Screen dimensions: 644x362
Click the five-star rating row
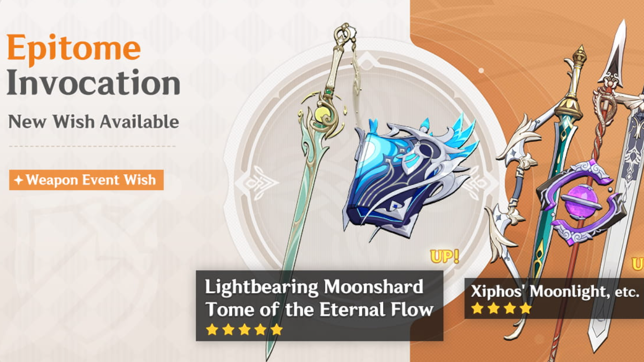244,330
